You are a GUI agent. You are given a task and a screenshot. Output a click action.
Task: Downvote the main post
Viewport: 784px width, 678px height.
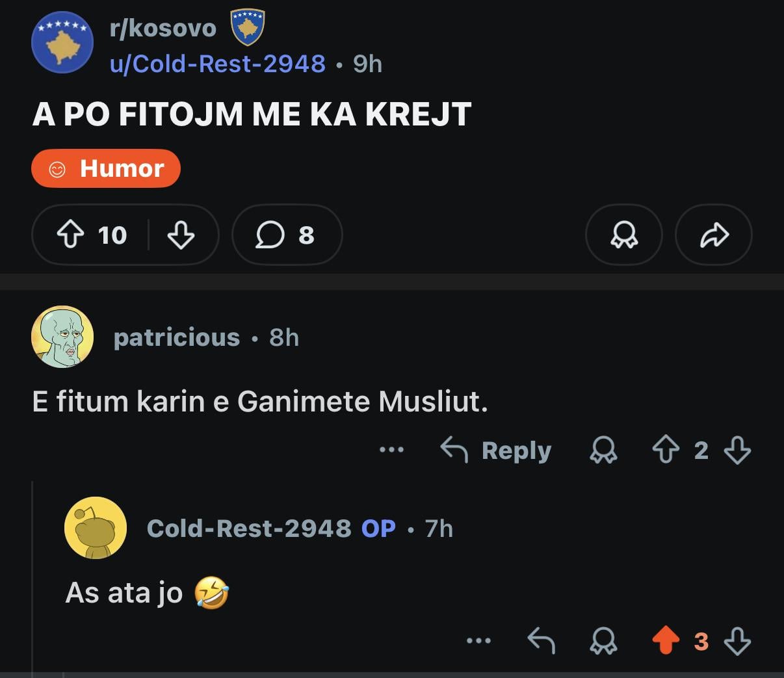click(x=181, y=235)
